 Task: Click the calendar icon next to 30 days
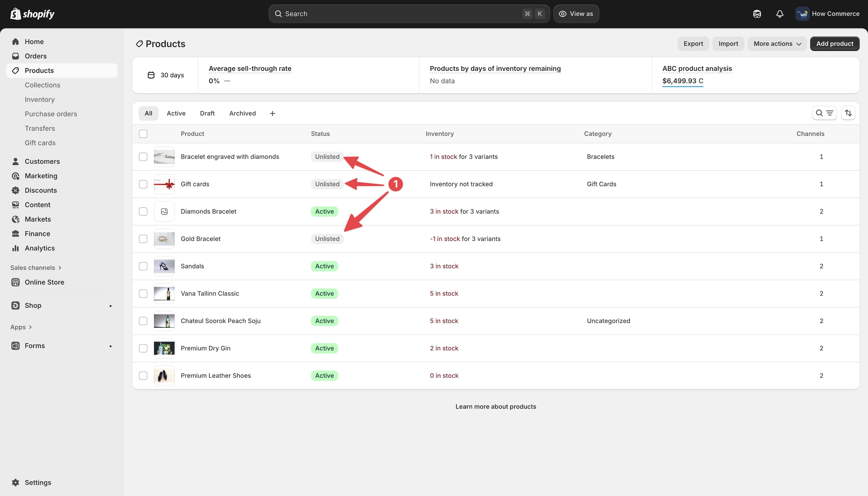tap(151, 75)
